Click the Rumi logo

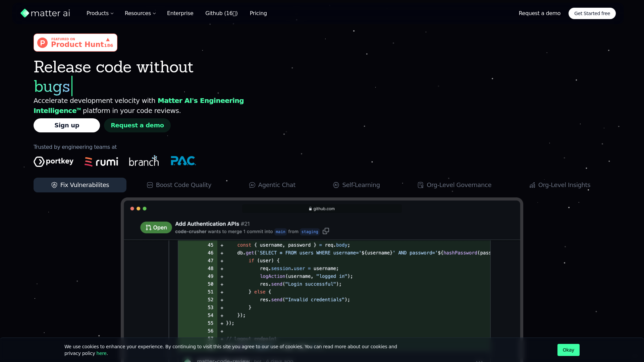(x=101, y=162)
